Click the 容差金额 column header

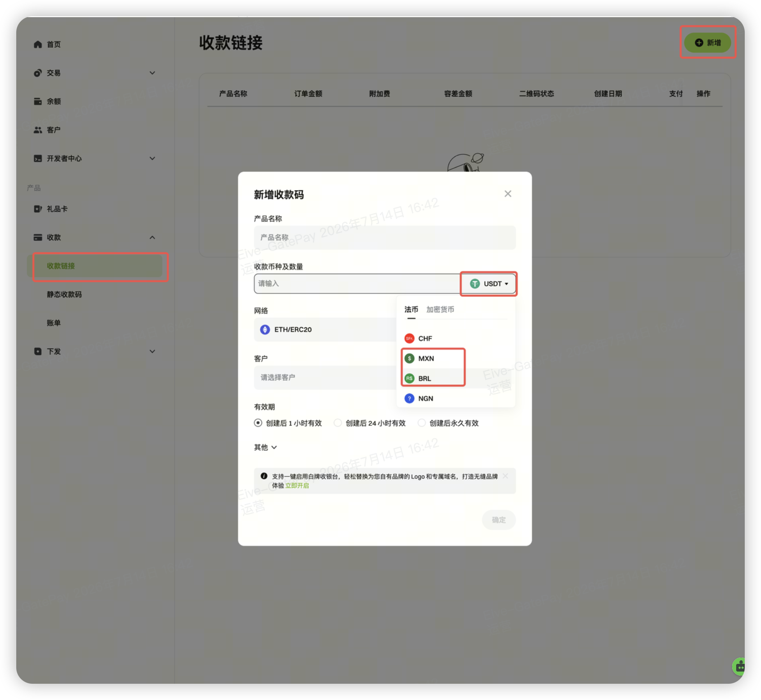458,93
